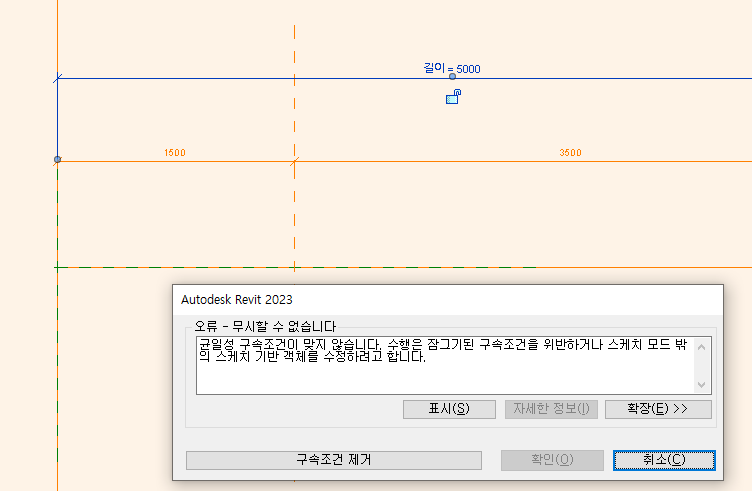Select the 길이 = 5000 length label
752x491 pixels.
click(452, 68)
